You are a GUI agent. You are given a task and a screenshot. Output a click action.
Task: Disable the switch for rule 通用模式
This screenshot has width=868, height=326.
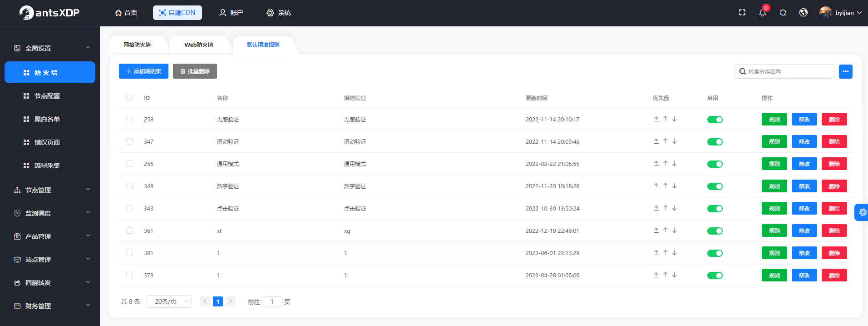point(715,164)
